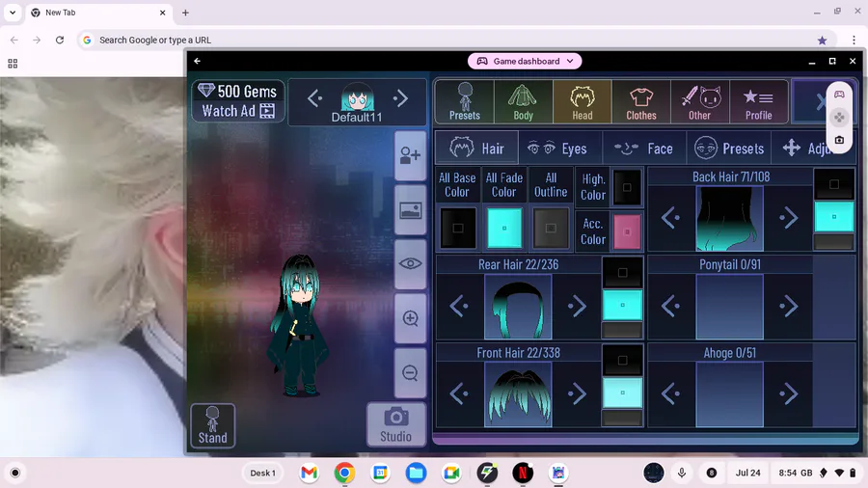The image size is (868, 488).
Task: Select the Face sub-tab
Action: [x=644, y=149]
